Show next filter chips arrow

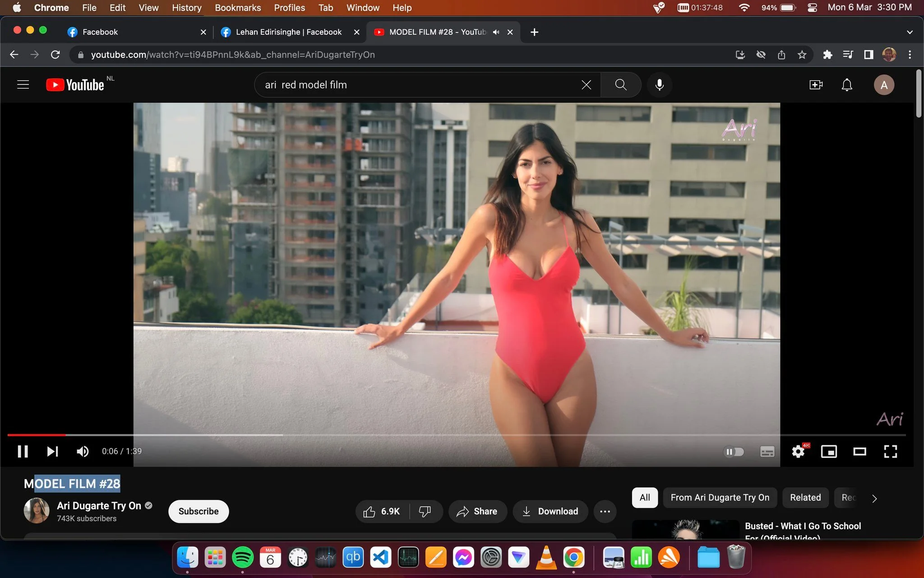coord(874,498)
